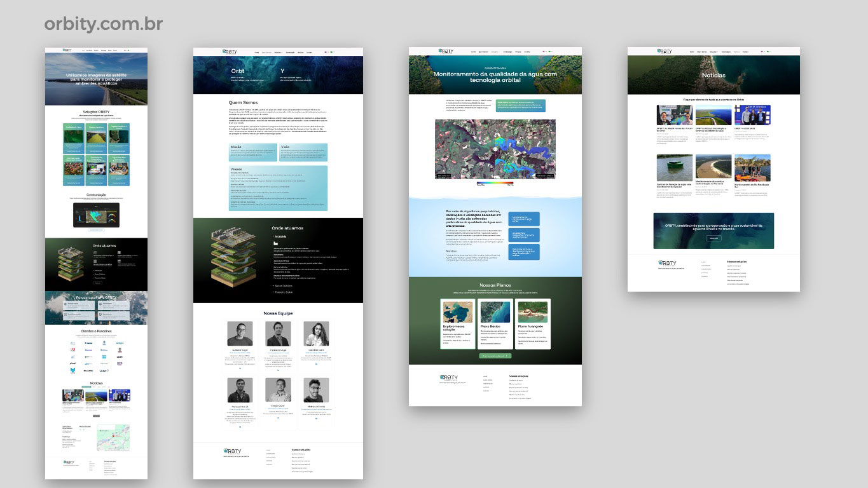This screenshot has height=488, width=868.
Task: Open the aerial river landscape news thumbnail in the top row
Action: point(713,115)
